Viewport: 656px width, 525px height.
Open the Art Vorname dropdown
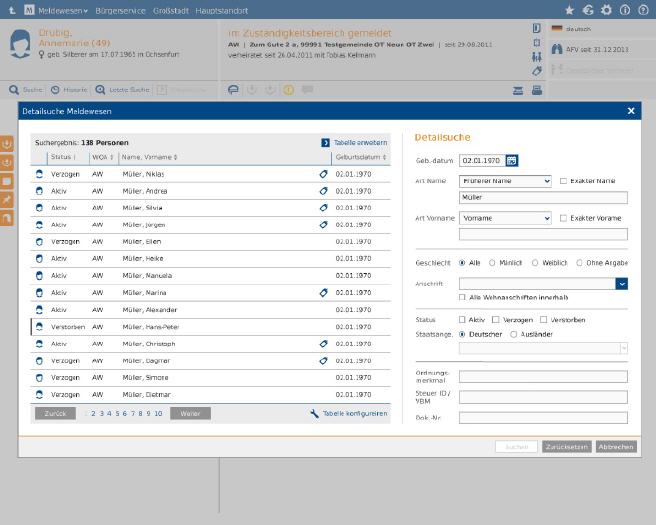[x=505, y=218]
